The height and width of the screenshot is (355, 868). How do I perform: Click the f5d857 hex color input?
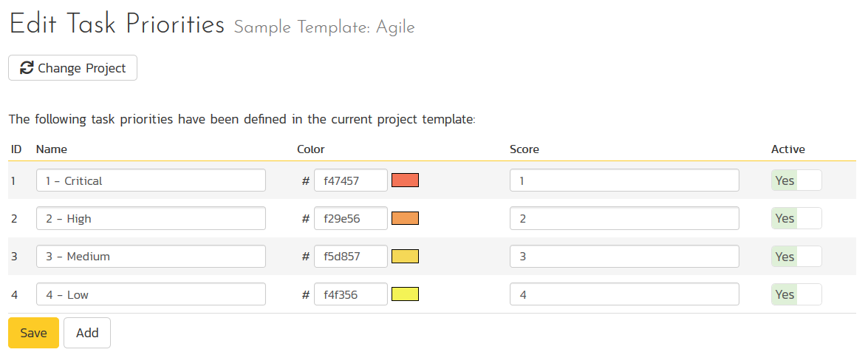[x=351, y=257]
